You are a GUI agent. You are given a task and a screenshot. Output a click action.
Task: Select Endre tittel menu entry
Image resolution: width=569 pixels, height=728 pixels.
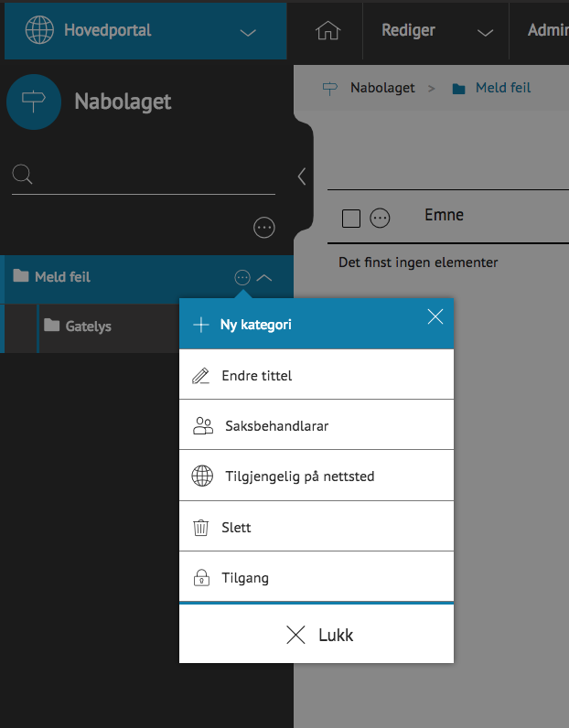[x=317, y=375]
